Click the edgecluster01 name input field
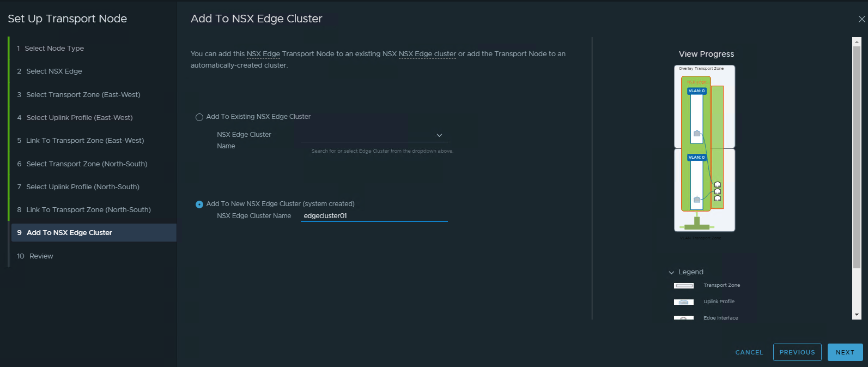 pyautogui.click(x=373, y=215)
